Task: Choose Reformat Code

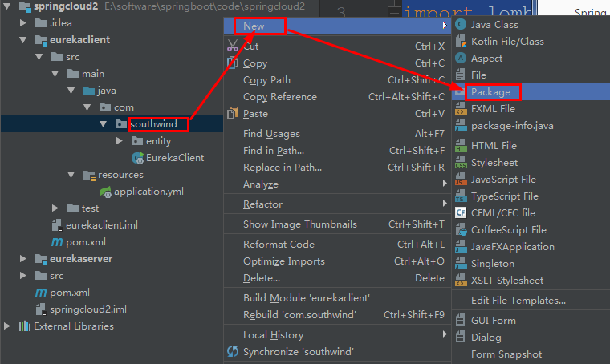Action: point(337,245)
